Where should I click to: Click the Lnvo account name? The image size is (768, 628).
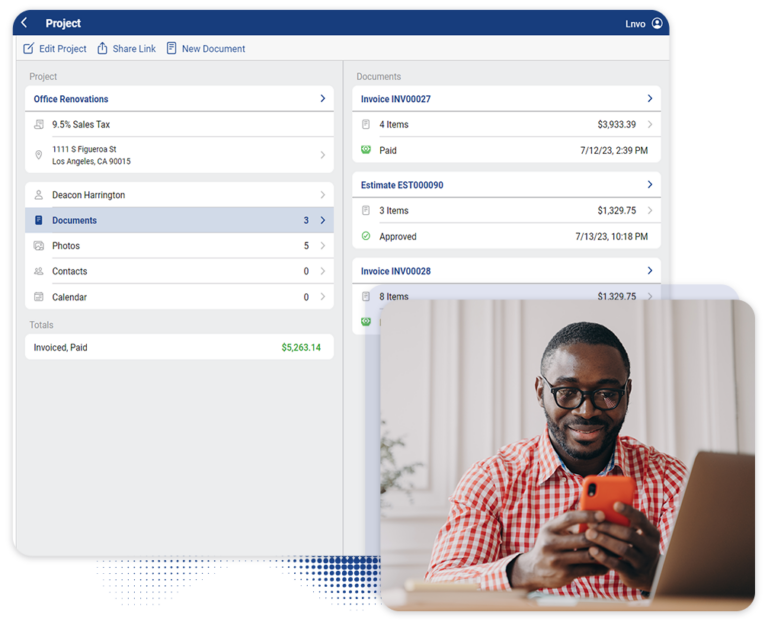click(635, 24)
